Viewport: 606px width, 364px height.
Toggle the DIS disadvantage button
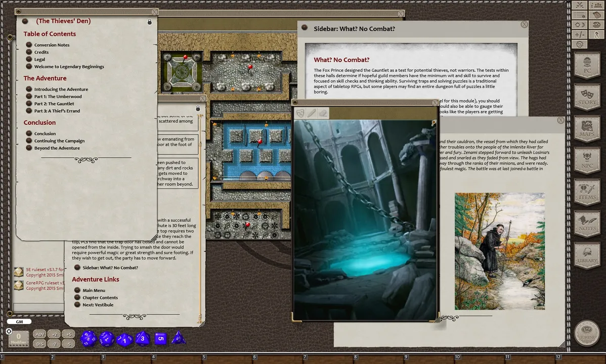pos(40,344)
